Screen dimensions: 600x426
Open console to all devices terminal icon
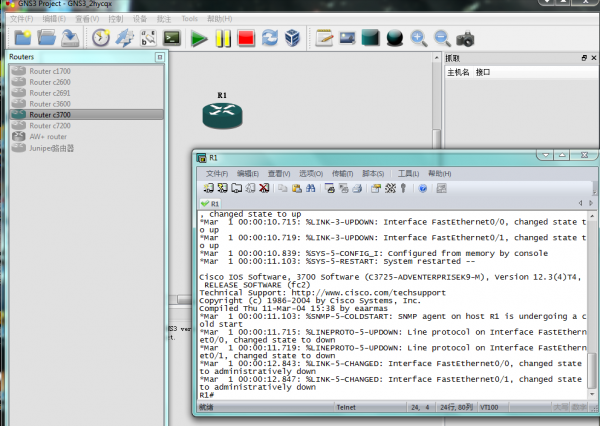click(172, 38)
